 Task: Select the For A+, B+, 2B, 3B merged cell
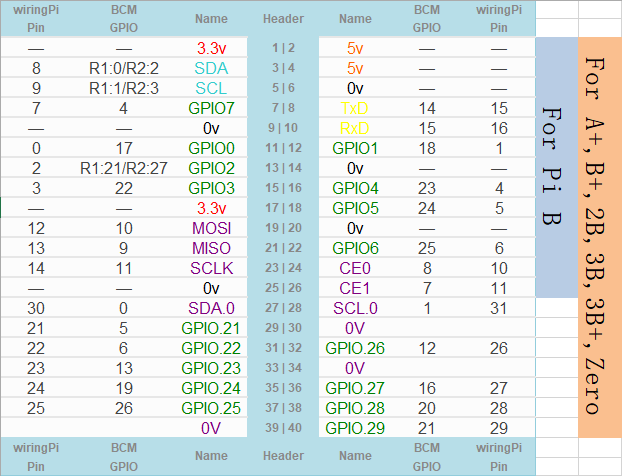(600, 237)
